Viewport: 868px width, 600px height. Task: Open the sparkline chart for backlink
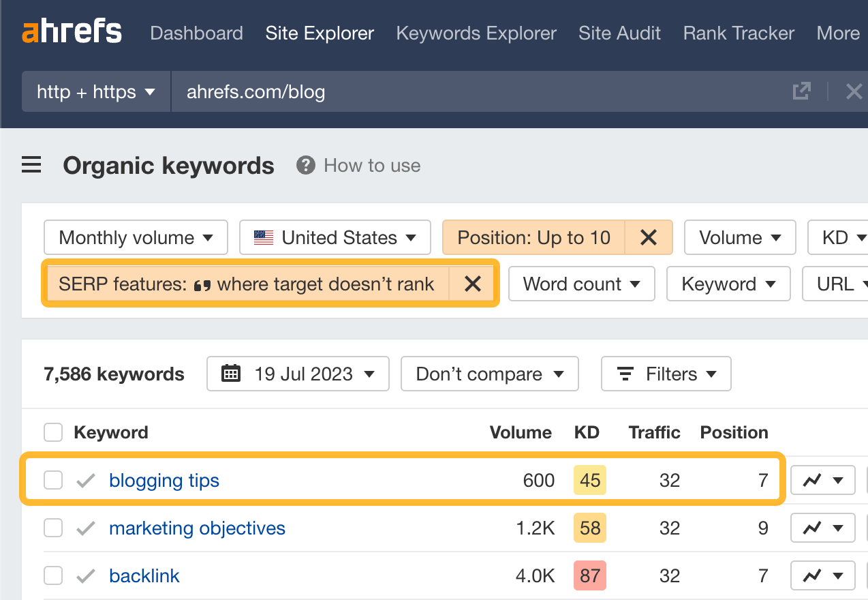click(x=822, y=575)
